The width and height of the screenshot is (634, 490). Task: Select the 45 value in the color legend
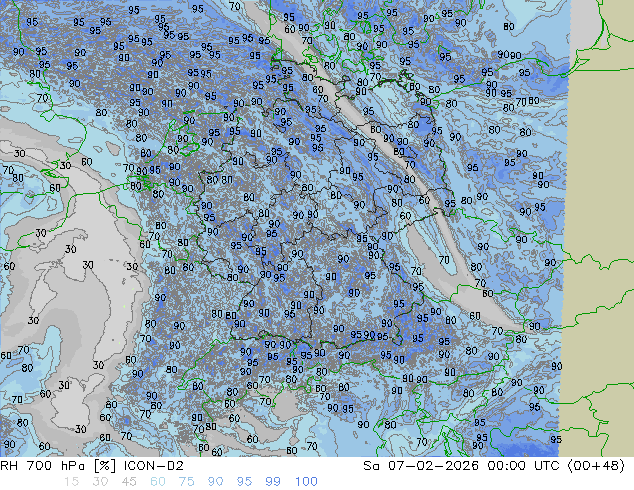coord(129,482)
